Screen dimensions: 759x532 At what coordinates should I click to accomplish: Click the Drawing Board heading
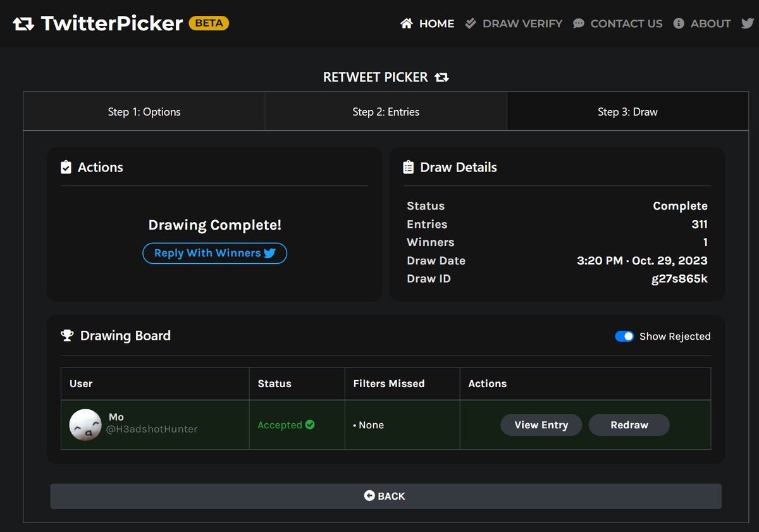pyautogui.click(x=125, y=336)
